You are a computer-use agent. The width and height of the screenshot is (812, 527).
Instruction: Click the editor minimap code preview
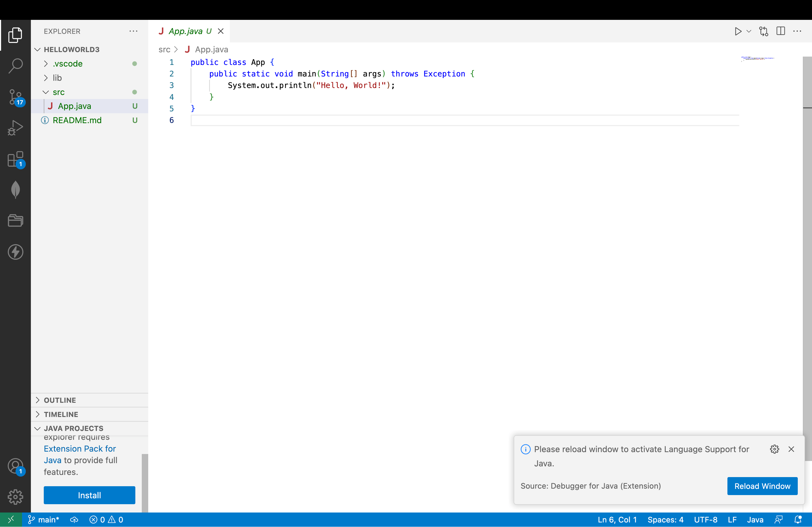click(x=757, y=59)
